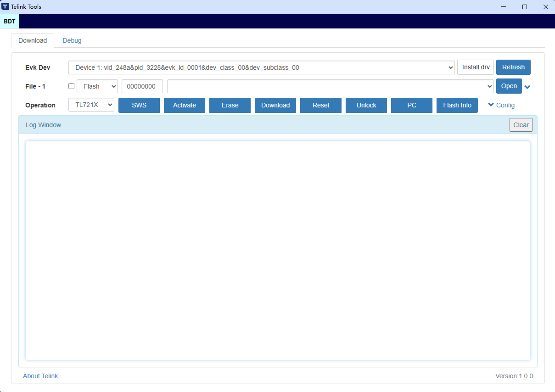Open the About Telink link
The image size is (555, 392).
(40, 376)
